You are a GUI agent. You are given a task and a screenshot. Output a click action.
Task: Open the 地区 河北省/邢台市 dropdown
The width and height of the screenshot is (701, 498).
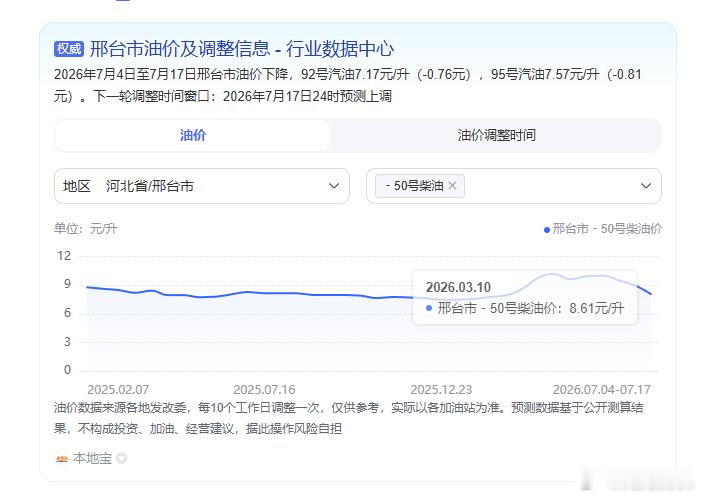coord(202,186)
